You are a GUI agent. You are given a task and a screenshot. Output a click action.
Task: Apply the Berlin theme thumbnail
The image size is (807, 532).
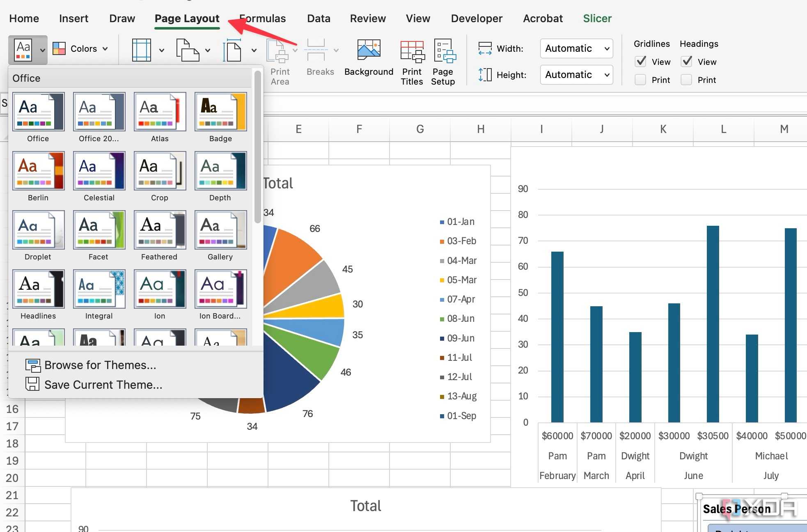[x=38, y=171]
